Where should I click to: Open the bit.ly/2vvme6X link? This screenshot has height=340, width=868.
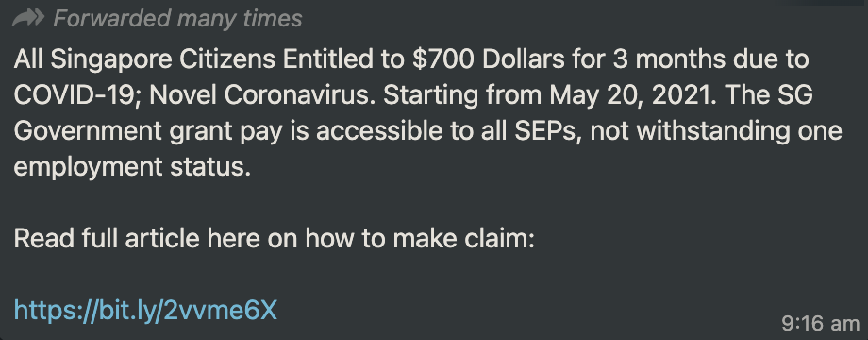click(x=145, y=311)
